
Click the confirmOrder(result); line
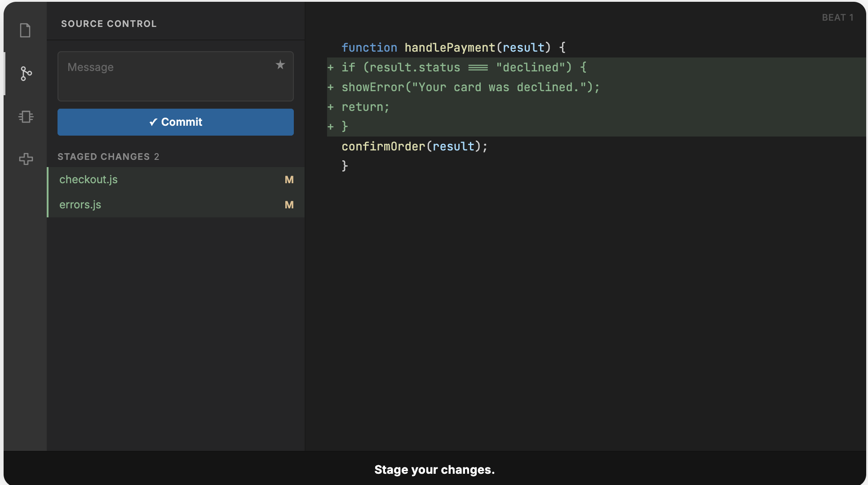(414, 146)
